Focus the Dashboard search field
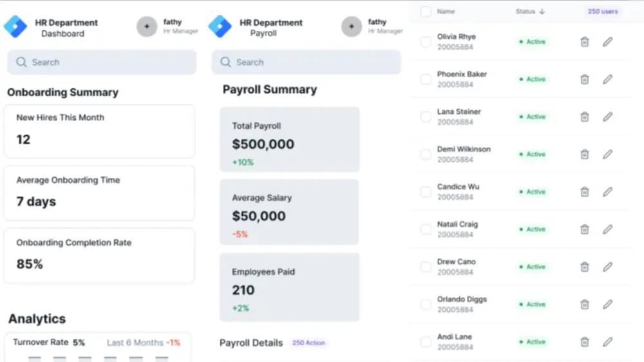 click(x=102, y=62)
